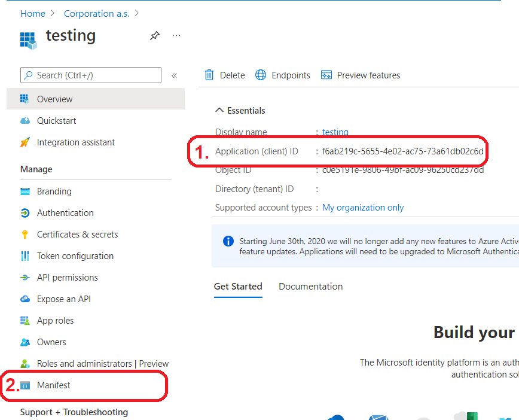
Task: Collapse the sidebar with double chevron
Action: [x=175, y=75]
